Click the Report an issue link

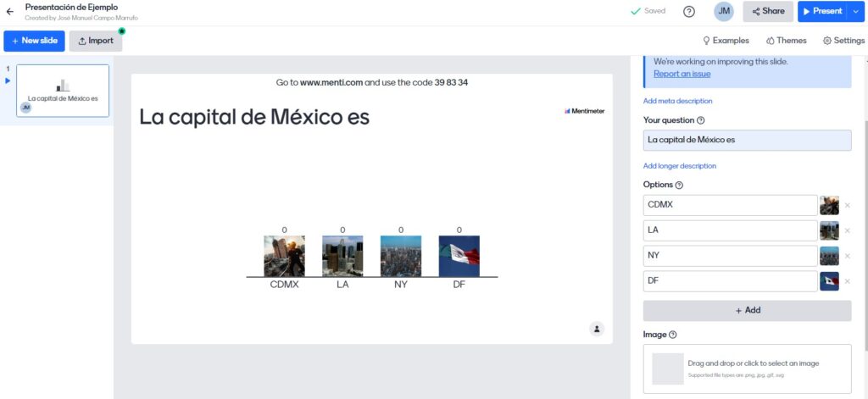[x=682, y=74]
